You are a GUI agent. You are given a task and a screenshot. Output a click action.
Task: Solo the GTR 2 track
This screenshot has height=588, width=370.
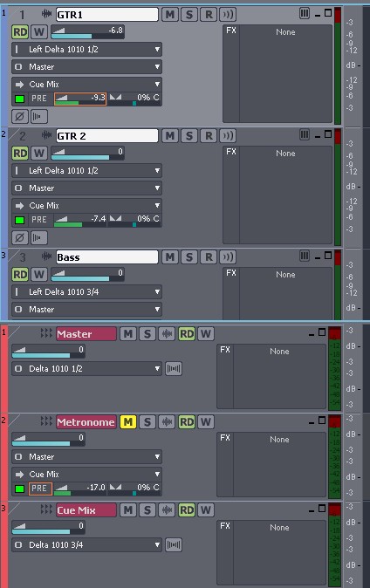[x=189, y=136]
